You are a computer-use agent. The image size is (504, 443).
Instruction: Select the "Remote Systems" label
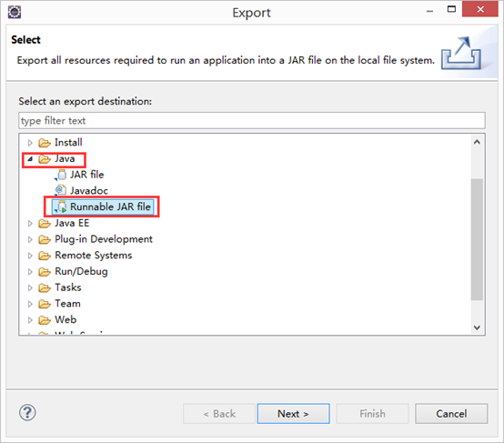coord(94,256)
